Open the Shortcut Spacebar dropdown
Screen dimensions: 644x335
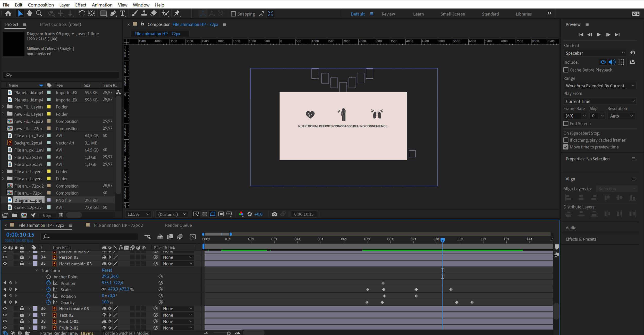coord(595,53)
